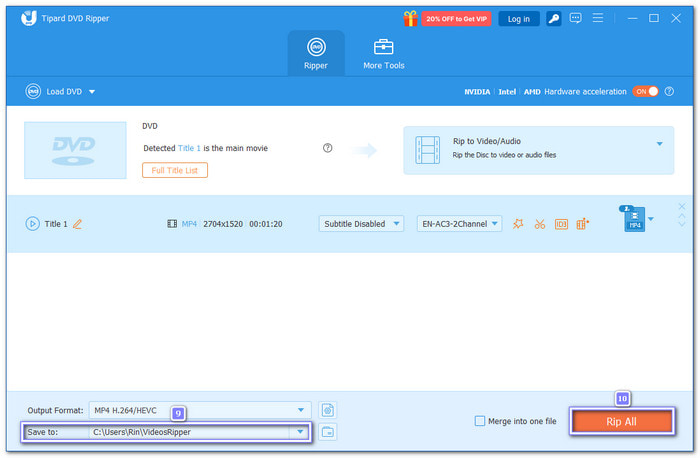
Task: Open the EN-AC3-2Channel audio dropdown
Action: (459, 224)
